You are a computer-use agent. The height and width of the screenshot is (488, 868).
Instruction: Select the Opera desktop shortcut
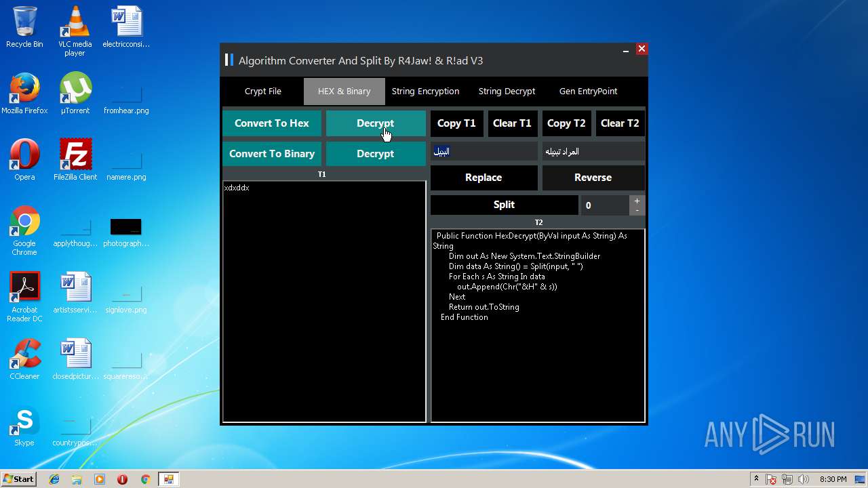[x=24, y=160]
